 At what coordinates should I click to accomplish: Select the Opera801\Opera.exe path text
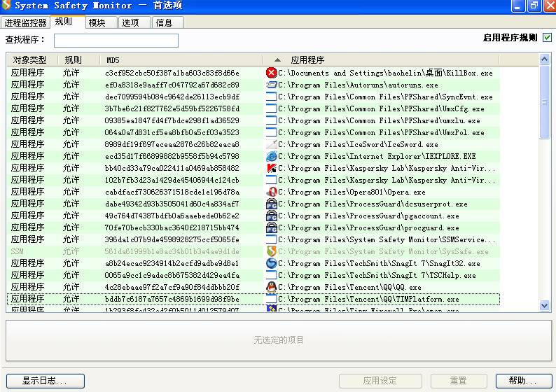pyautogui.click(x=352, y=192)
